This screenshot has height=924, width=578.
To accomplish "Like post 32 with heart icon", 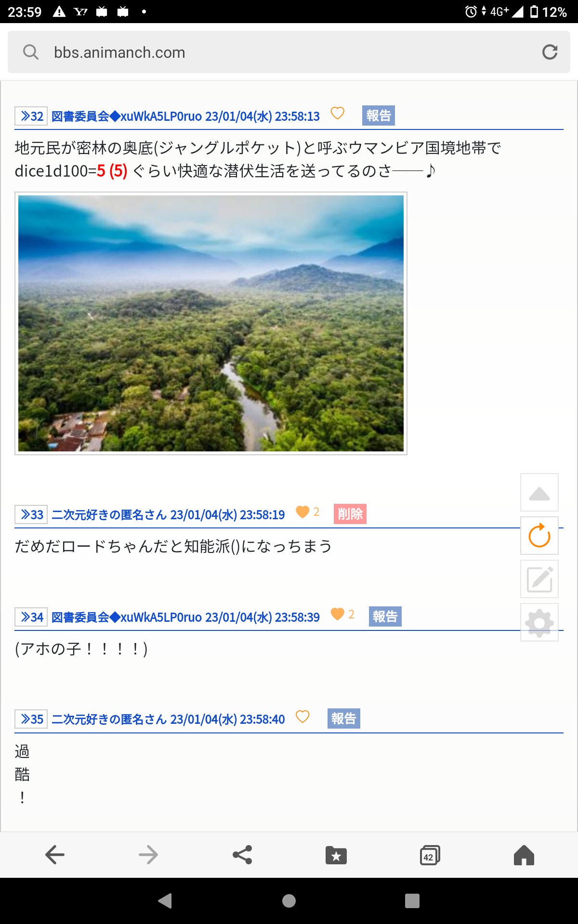I will (338, 114).
